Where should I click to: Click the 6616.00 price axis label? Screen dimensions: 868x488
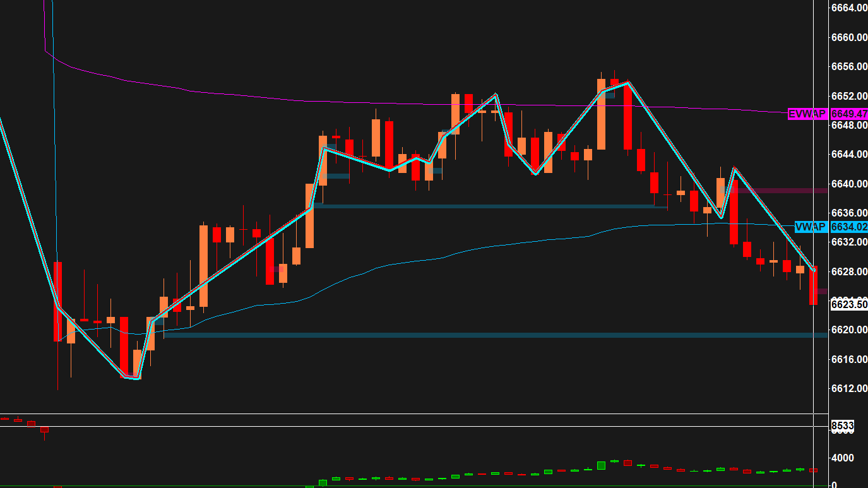848,359
